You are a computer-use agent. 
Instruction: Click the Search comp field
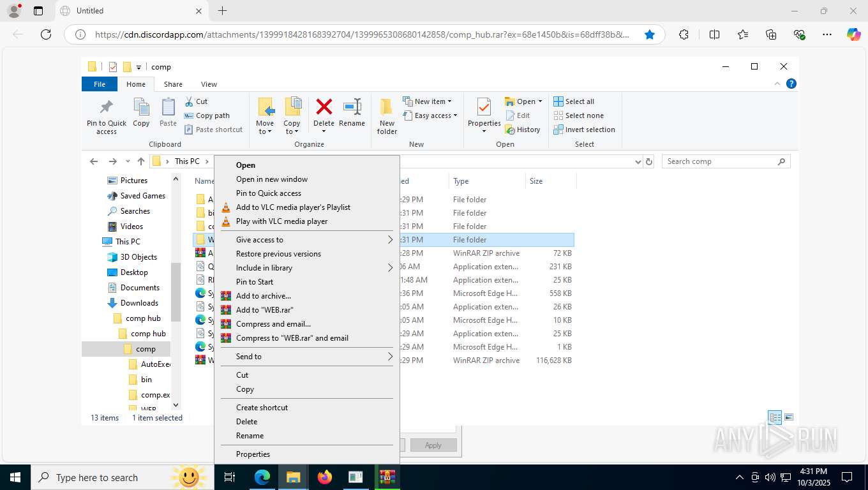(x=726, y=161)
